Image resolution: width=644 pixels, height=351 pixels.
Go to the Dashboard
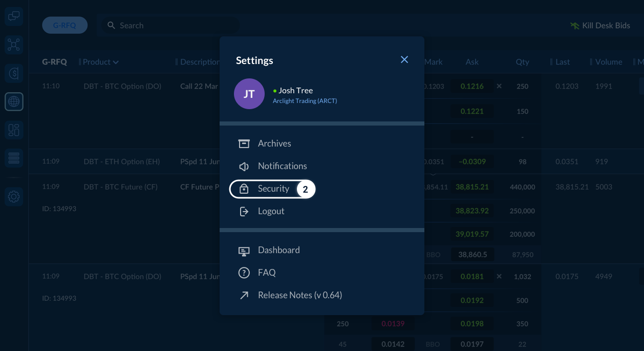[278, 250]
